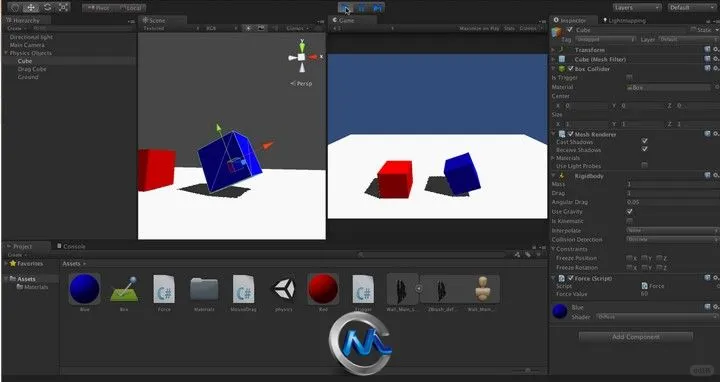Screen dimensions: 720x382
Task: Open the Collision Detection dropdown
Action: tap(673, 240)
